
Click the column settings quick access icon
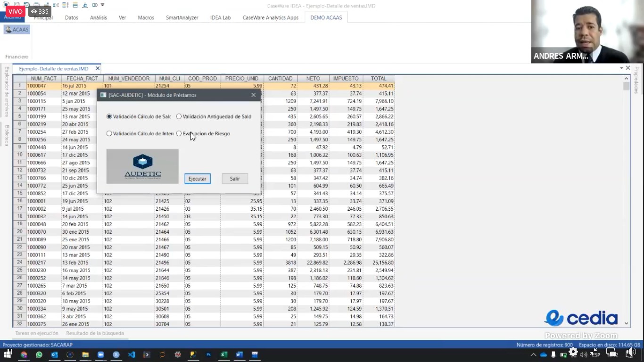(x=65, y=5)
